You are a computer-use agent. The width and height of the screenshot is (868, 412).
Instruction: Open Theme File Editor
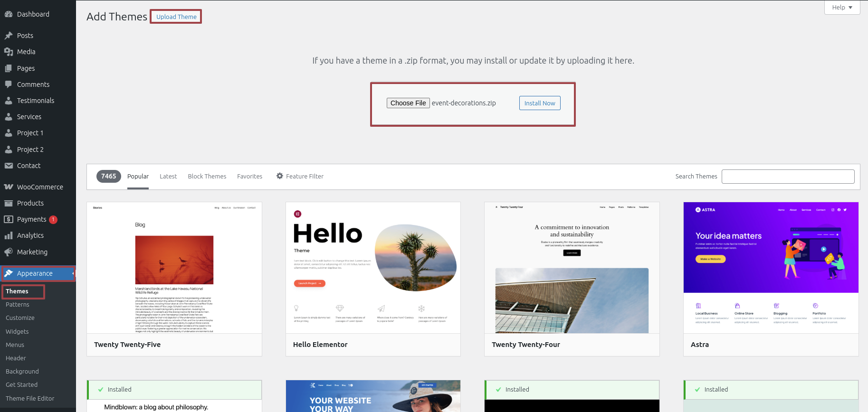pyautogui.click(x=30, y=399)
